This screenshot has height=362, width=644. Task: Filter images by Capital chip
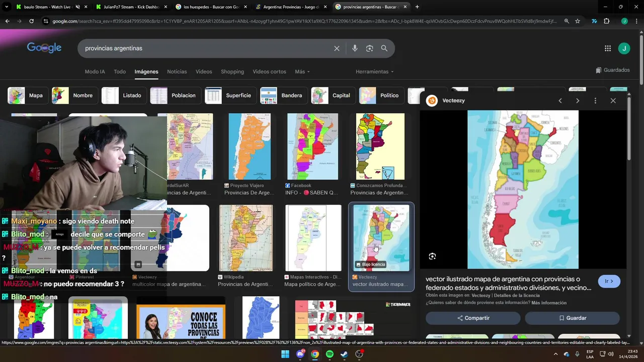(x=333, y=96)
